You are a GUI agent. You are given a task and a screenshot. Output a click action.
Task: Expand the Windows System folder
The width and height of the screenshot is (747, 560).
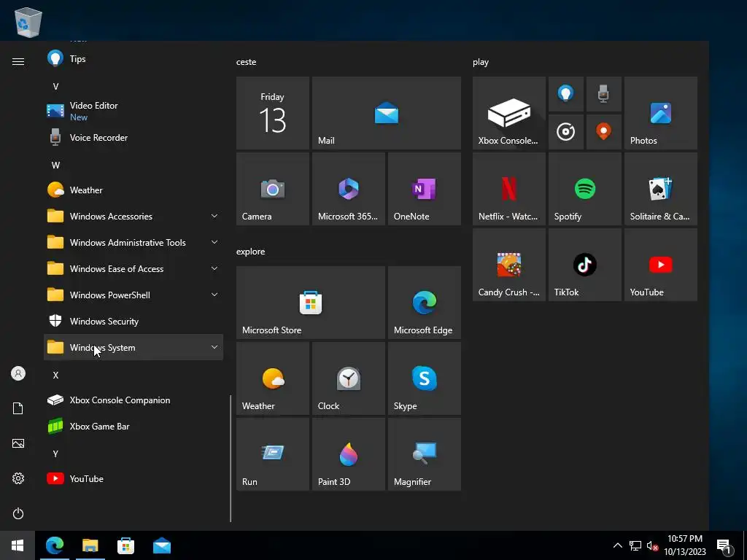click(x=133, y=347)
